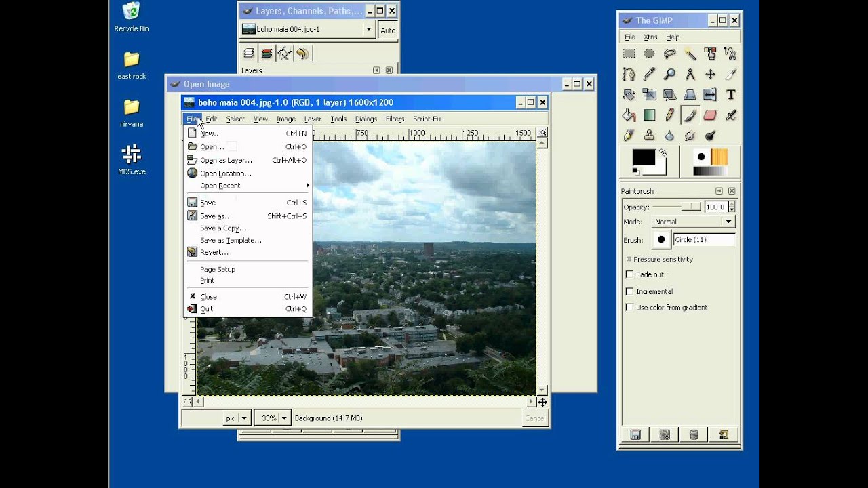Image resolution: width=868 pixels, height=488 pixels.
Task: Click Open as Layer... menu entry
Action: [248, 161]
